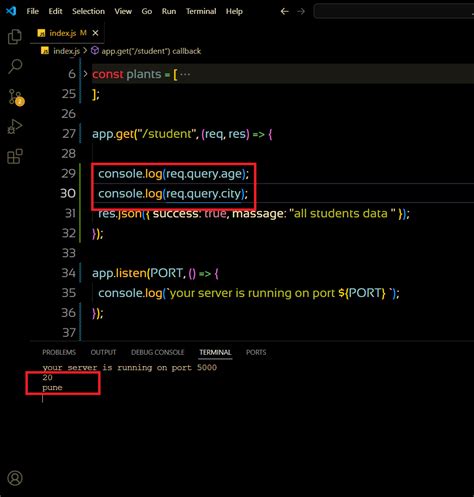474x497 pixels.
Task: Click index.js in the breadcrumb
Action: tap(66, 51)
